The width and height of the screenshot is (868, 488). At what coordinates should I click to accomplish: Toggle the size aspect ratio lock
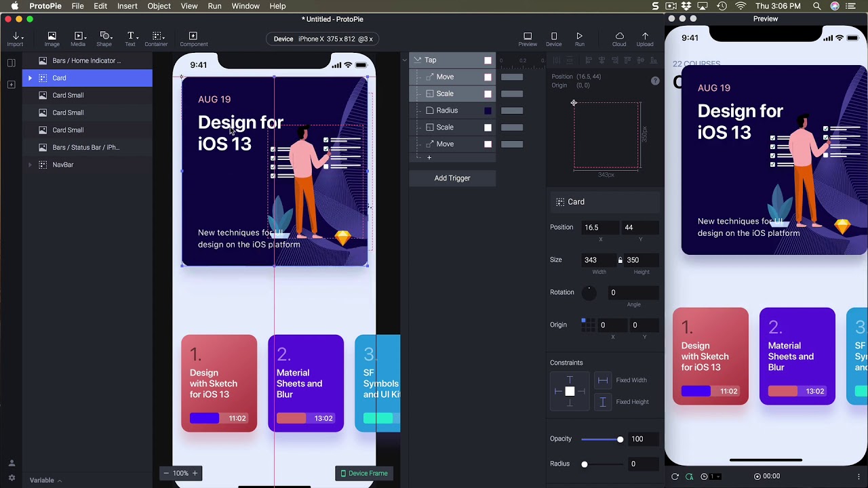pos(620,260)
